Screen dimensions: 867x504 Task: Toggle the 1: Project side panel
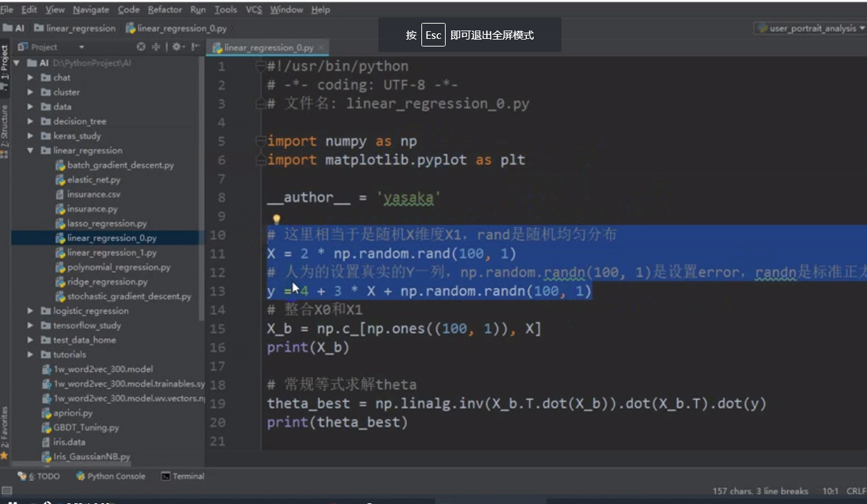coord(4,63)
